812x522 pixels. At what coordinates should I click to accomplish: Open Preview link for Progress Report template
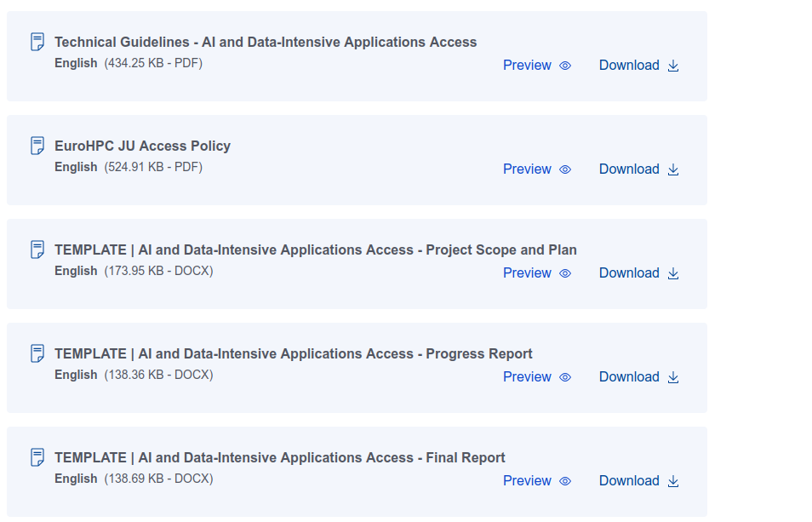click(x=527, y=377)
